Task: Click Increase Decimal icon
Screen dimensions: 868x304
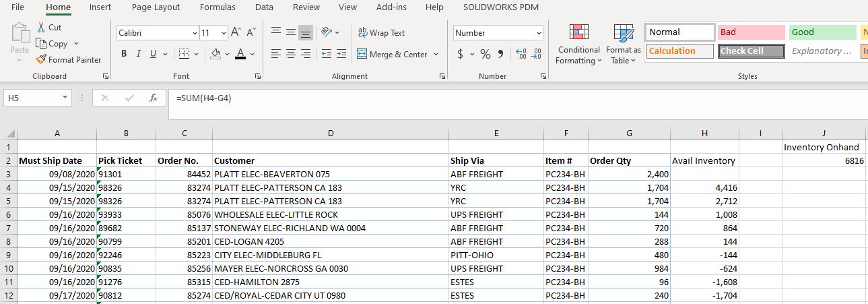Action: tap(521, 54)
